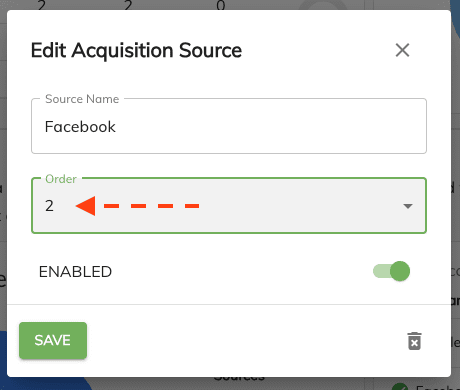Open the Order dropdown
Image resolution: width=460 pixels, height=390 pixels.
pos(229,206)
